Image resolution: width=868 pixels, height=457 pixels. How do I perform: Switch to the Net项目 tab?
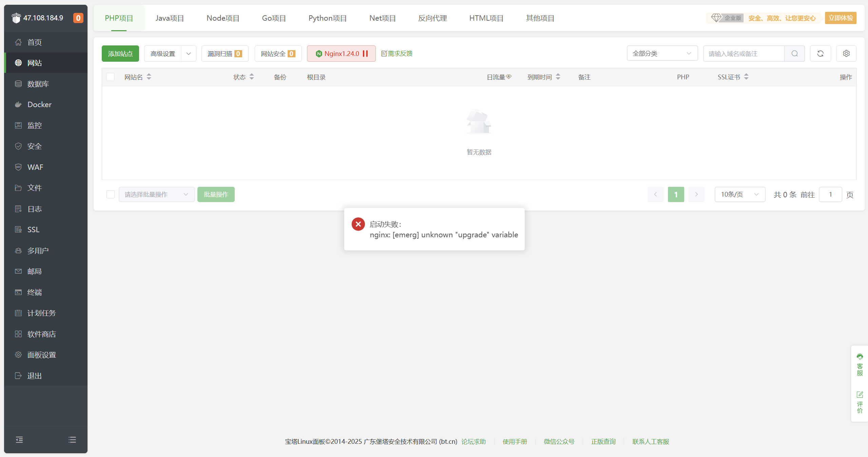coord(382,18)
